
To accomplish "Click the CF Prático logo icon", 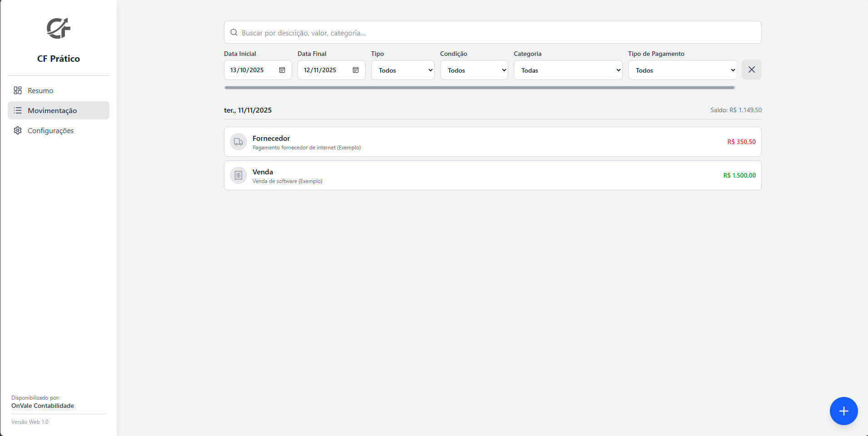I will (59, 28).
